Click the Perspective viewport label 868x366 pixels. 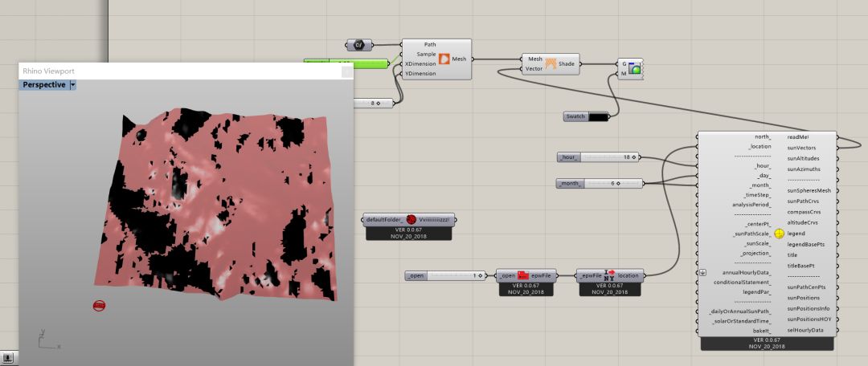point(43,84)
